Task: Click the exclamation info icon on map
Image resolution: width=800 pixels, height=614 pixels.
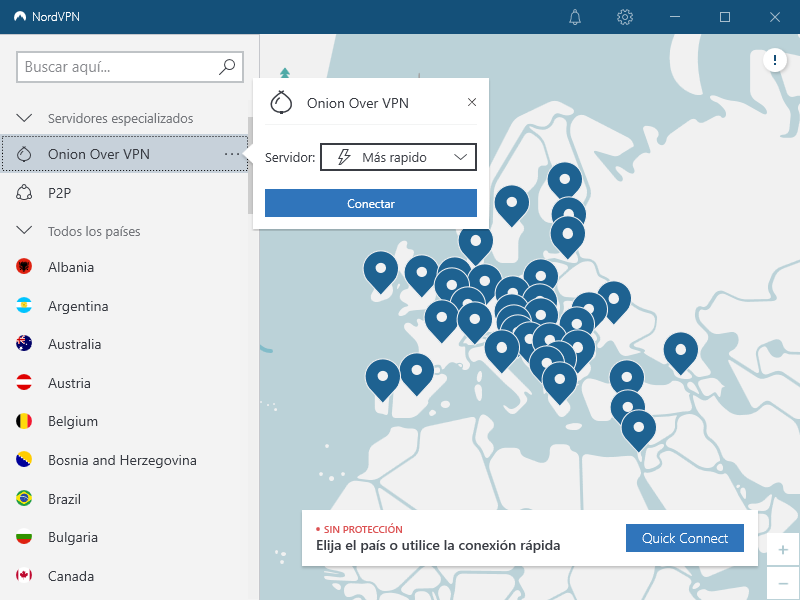Action: click(774, 60)
